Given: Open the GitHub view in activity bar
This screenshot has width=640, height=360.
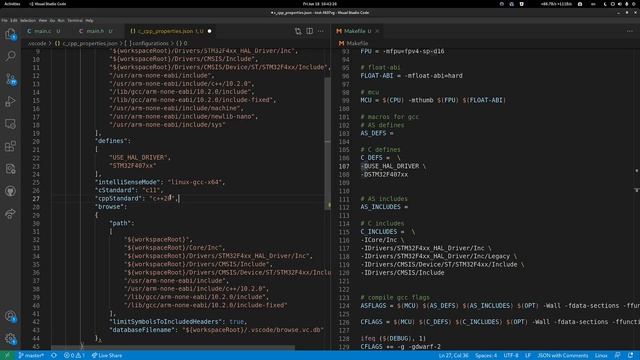Looking at the screenshot, I should [x=10, y=191].
